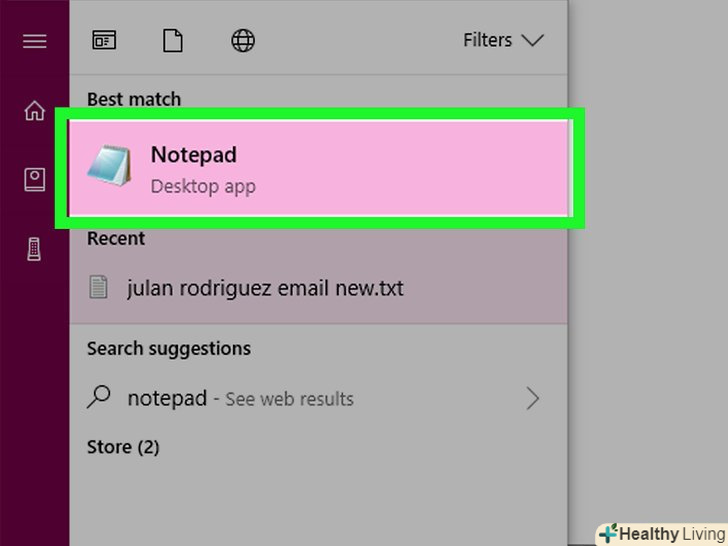Open the Store (2) results section
Screen dimensions: 728x546
[123, 447]
